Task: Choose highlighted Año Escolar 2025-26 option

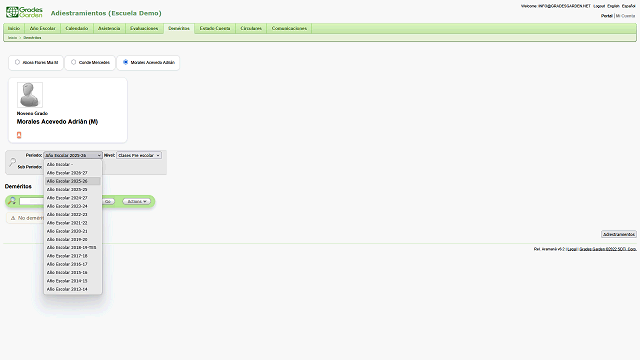Action: (73, 181)
